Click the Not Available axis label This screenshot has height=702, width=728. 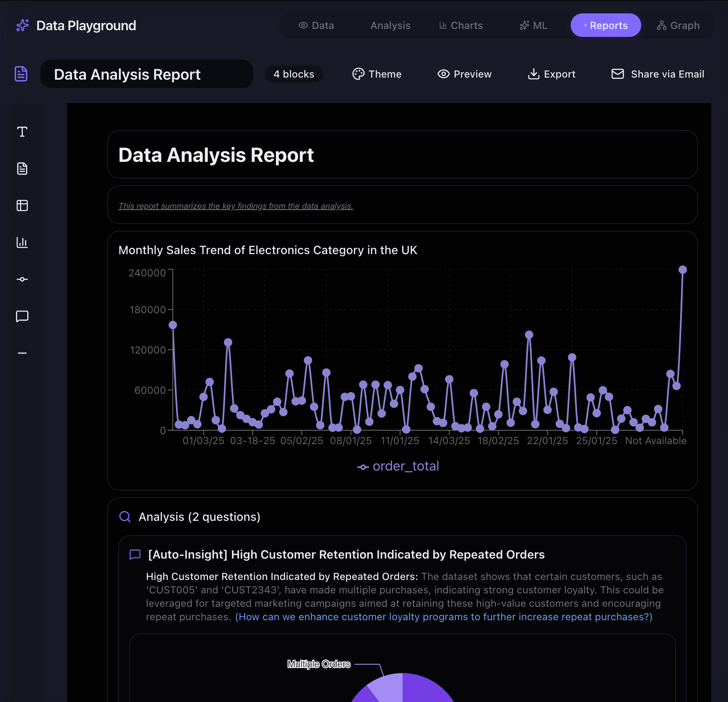point(656,441)
